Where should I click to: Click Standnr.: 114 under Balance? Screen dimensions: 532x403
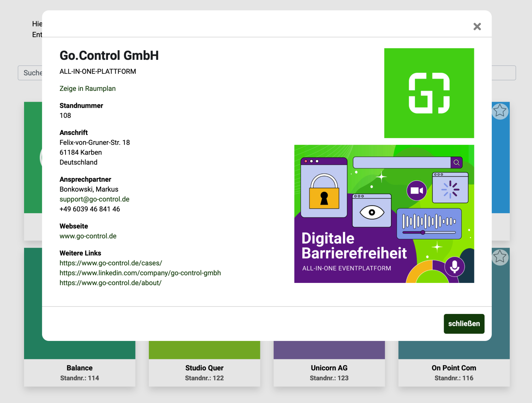[79, 378]
